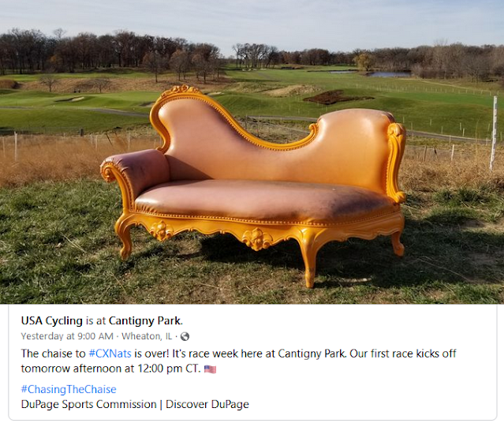The image size is (504, 423).
Task: Open the #CXNats hashtag
Action: pos(110,354)
